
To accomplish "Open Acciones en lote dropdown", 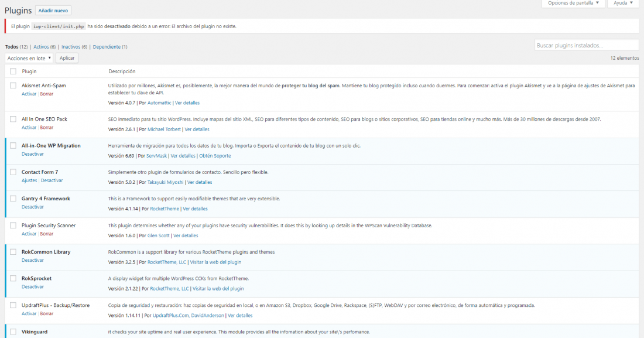I will pyautogui.click(x=29, y=58).
